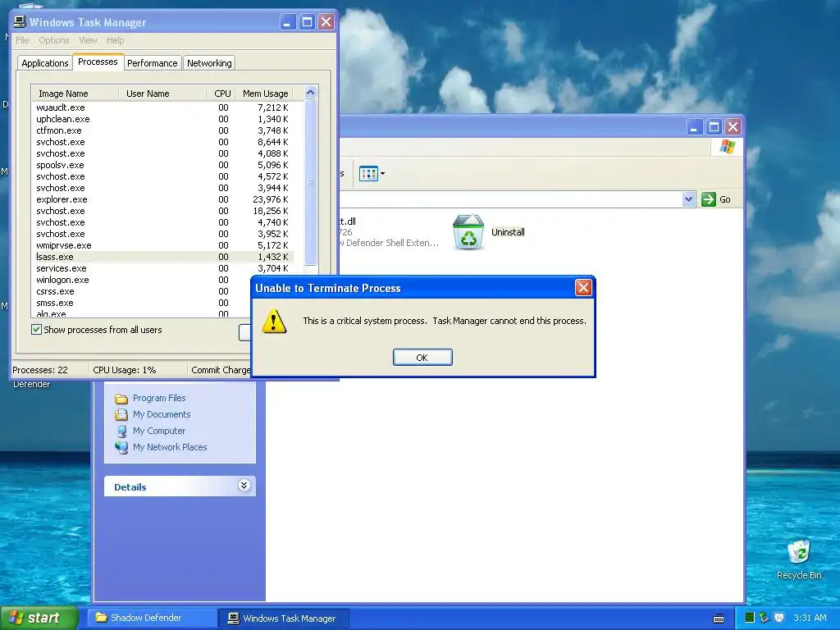
Task: Minimize the Windows Task Manager window
Action: click(288, 22)
